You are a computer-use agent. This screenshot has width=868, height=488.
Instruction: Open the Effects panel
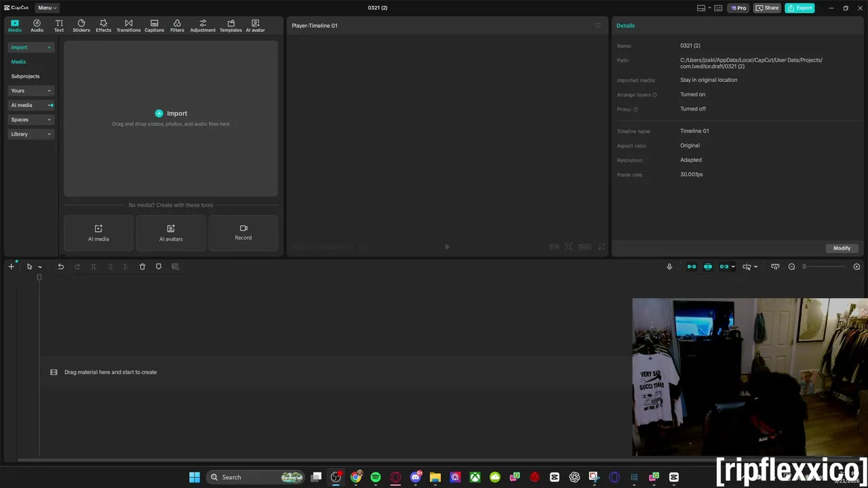point(103,26)
